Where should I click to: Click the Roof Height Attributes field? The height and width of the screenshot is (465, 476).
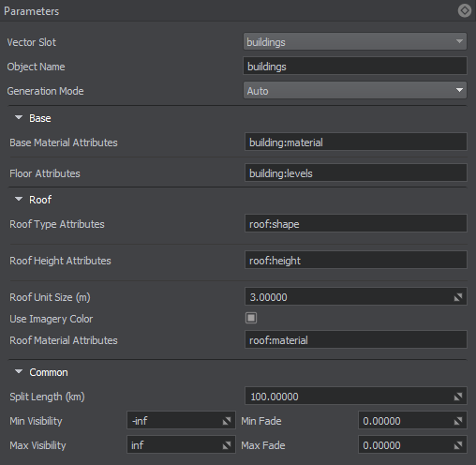point(356,260)
